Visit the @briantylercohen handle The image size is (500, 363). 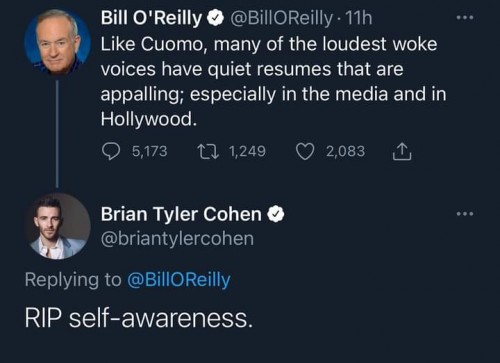click(x=177, y=239)
